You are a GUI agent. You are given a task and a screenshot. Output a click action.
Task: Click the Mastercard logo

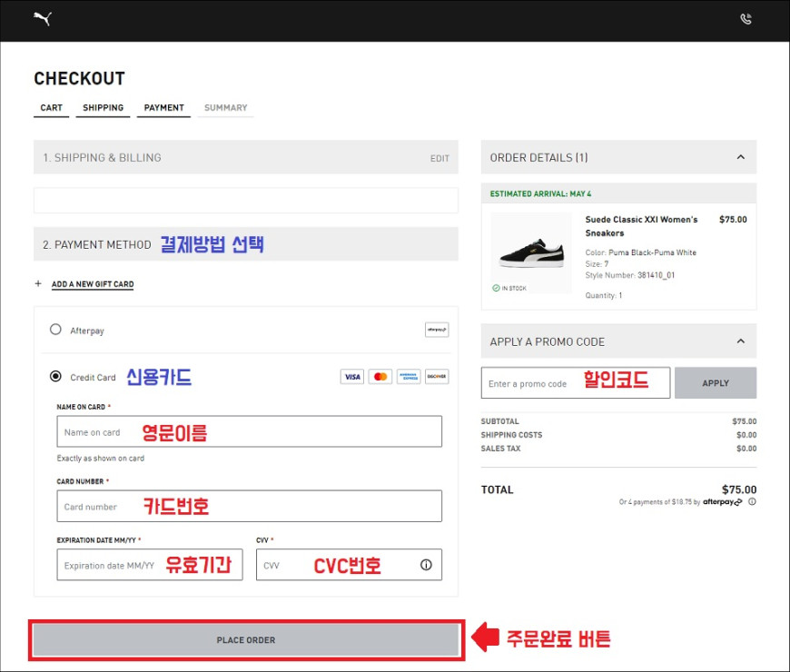pyautogui.click(x=380, y=377)
